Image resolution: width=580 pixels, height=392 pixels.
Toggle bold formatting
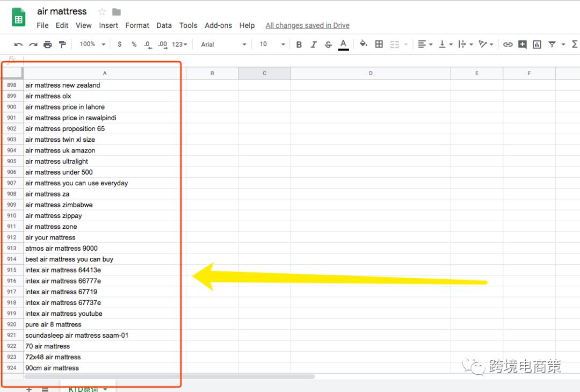299,45
